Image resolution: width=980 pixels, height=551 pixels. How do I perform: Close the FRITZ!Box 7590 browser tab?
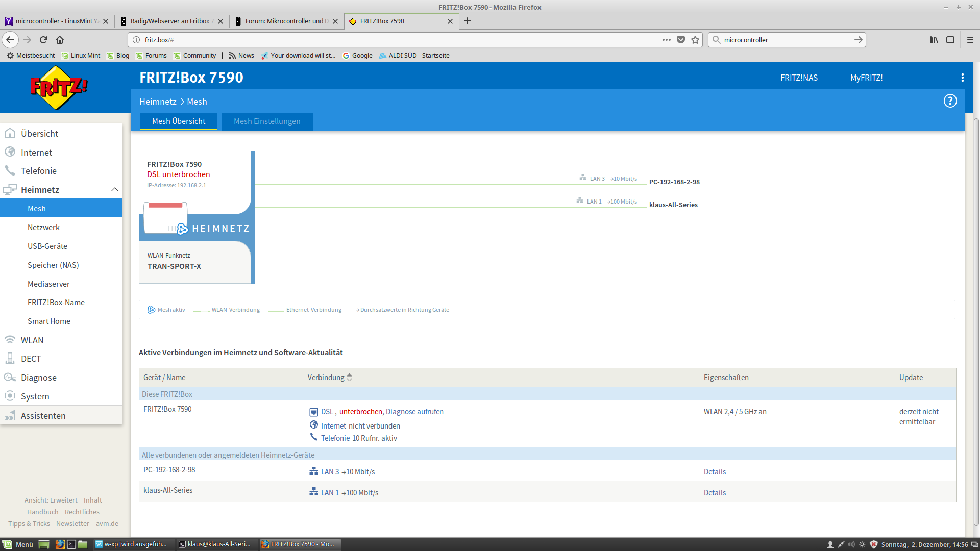[x=450, y=21]
